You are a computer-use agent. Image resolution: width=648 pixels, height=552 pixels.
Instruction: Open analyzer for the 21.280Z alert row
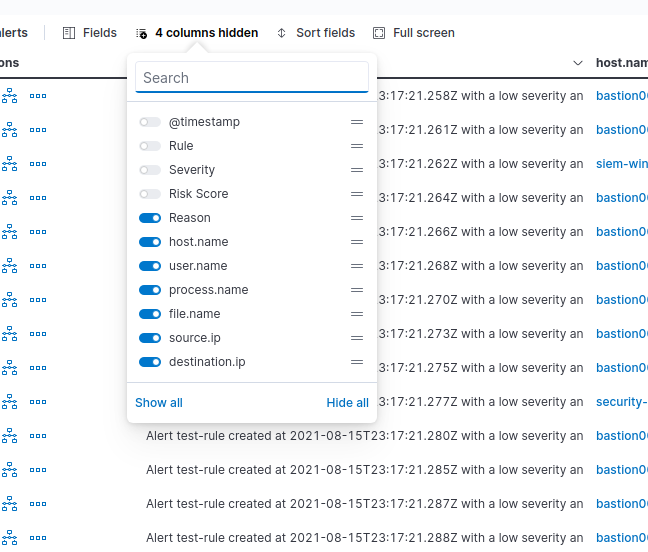click(x=10, y=436)
